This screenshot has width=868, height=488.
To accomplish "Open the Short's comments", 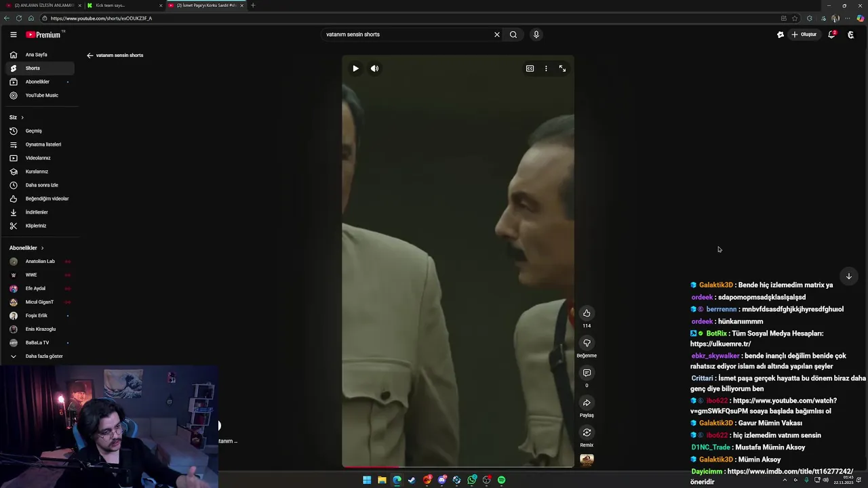I will click(587, 373).
